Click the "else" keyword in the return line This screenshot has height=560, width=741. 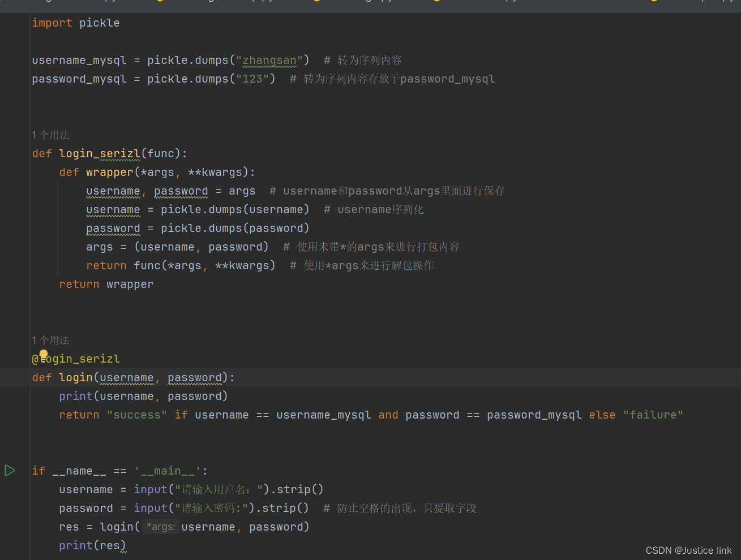coord(602,415)
